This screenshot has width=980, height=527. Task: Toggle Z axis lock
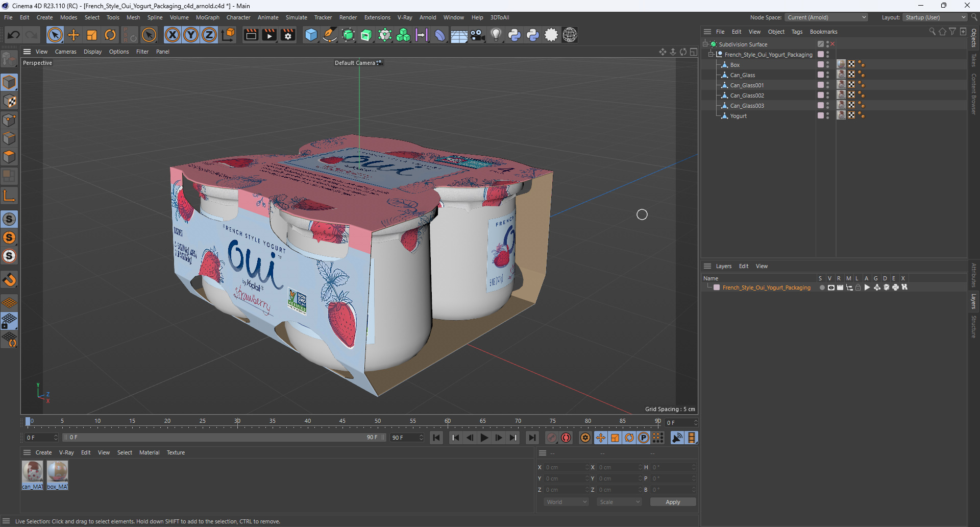pos(209,35)
